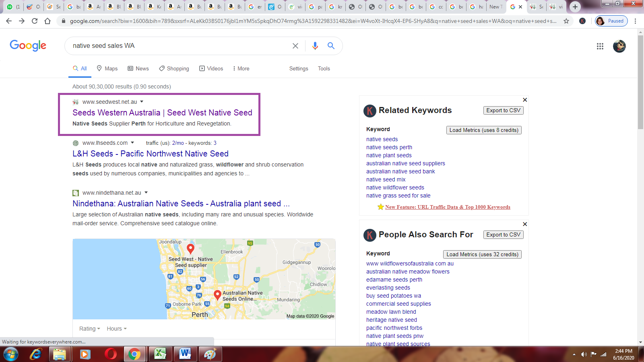This screenshot has width=644, height=362.
Task: Export People Also Search For to CSV
Action: tap(503, 234)
